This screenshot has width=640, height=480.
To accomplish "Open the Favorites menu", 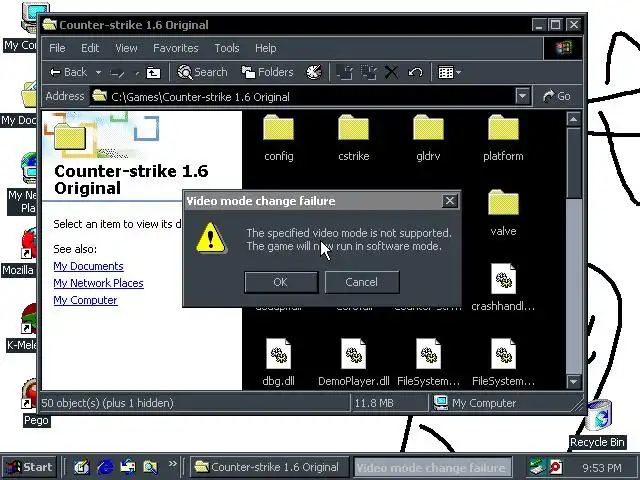I will [x=176, y=48].
